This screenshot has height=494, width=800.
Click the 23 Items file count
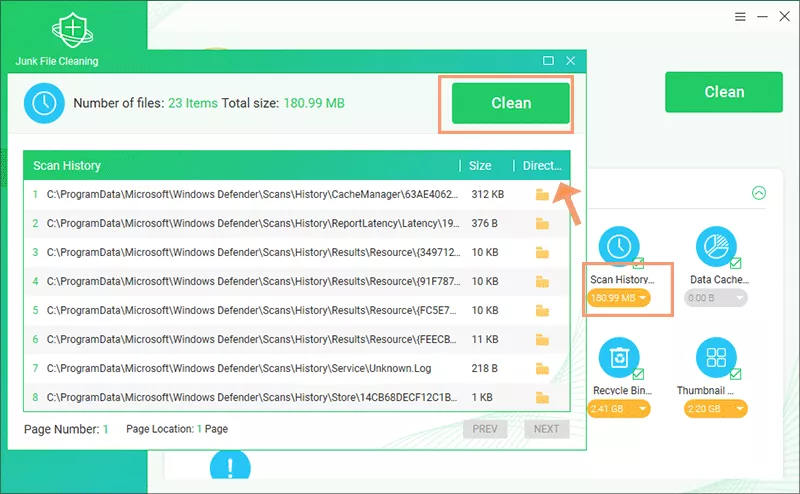point(193,103)
